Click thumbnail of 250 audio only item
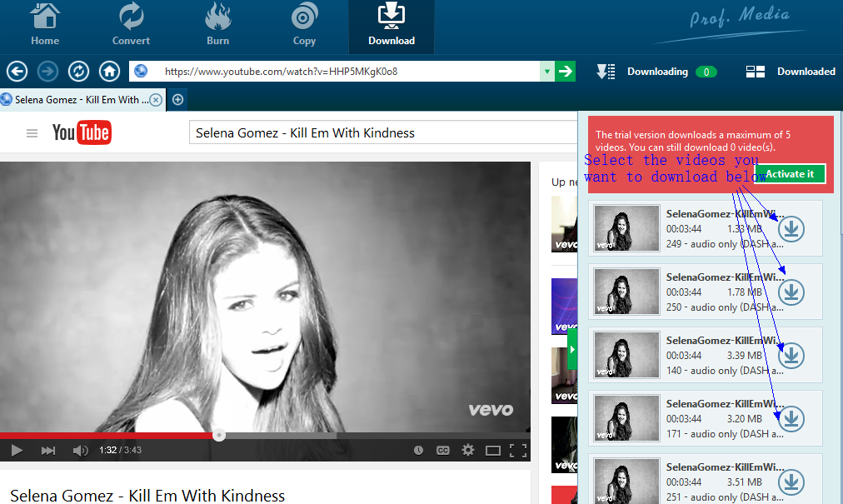Screen dimensions: 843x504 pos(627,292)
